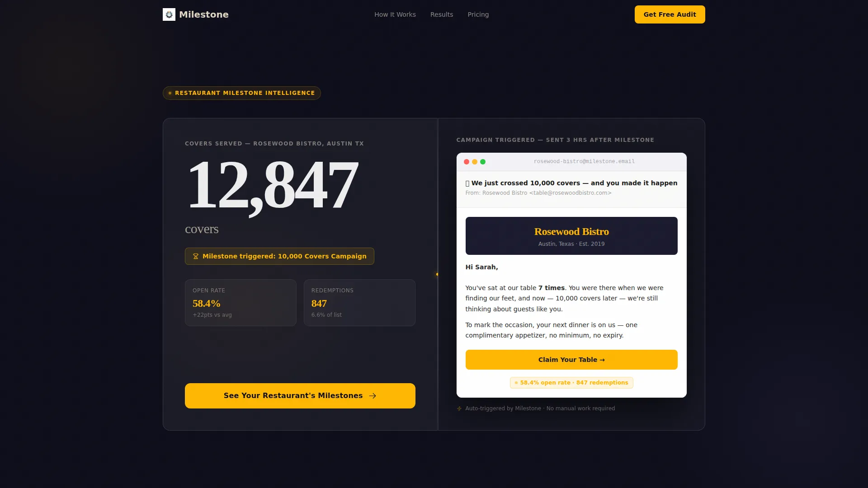
Task: Open the How It Works page
Action: [x=395, y=14]
